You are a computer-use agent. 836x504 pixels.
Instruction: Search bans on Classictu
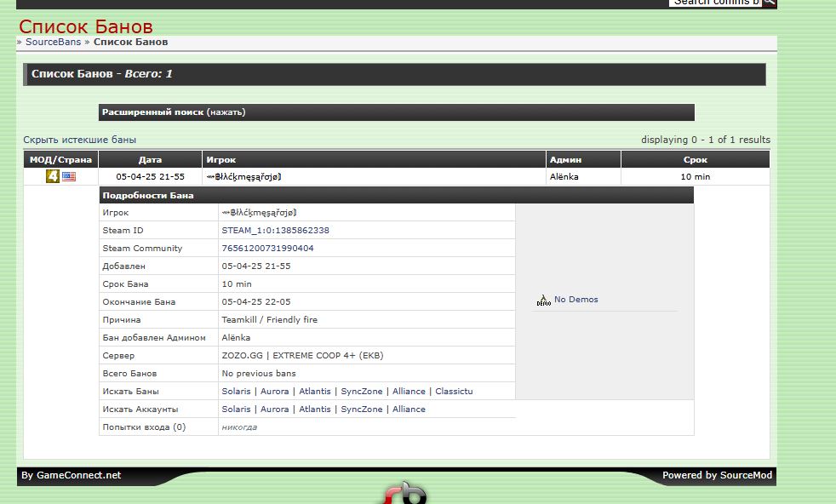(x=454, y=392)
